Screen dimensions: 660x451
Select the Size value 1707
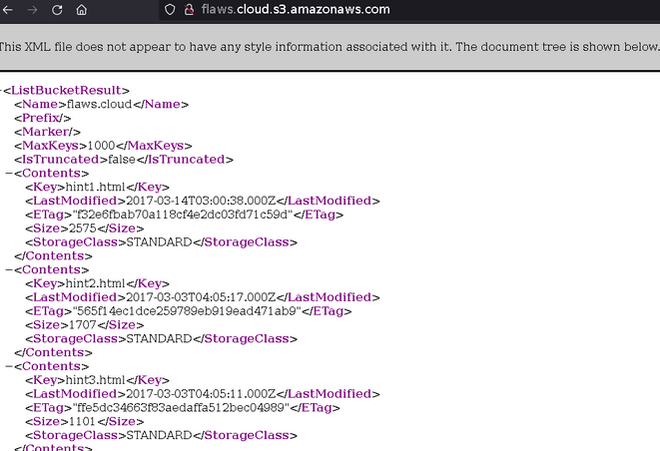[82, 325]
